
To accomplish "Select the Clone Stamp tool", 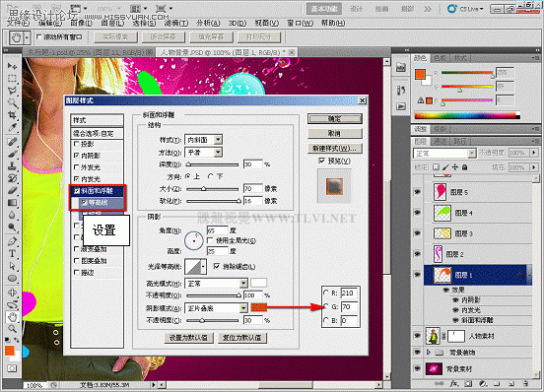I will point(13,165).
